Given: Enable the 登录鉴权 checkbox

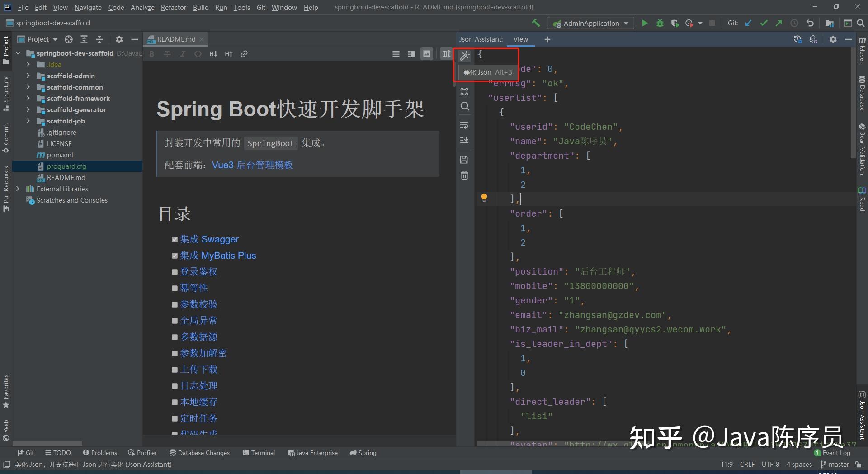Looking at the screenshot, I should coord(175,272).
